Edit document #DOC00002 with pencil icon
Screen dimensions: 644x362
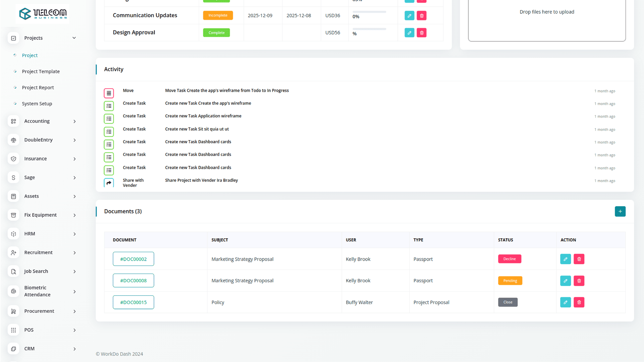[x=565, y=259]
